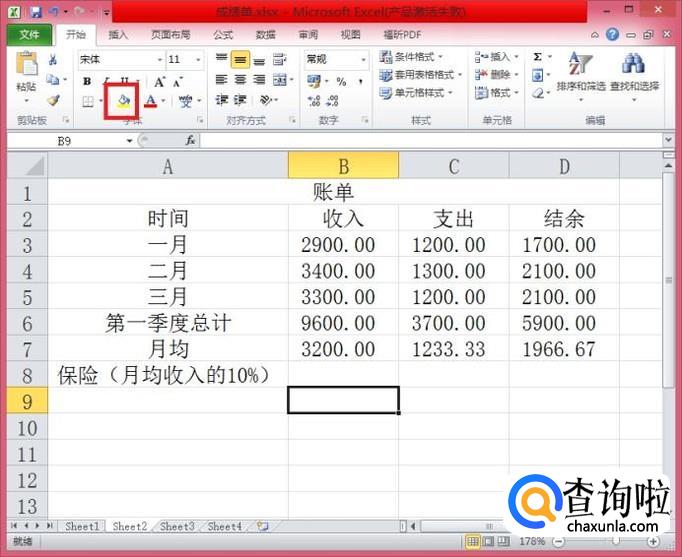682x557 pixels.
Task: Click 插入 Insert cells button
Action: [497, 57]
